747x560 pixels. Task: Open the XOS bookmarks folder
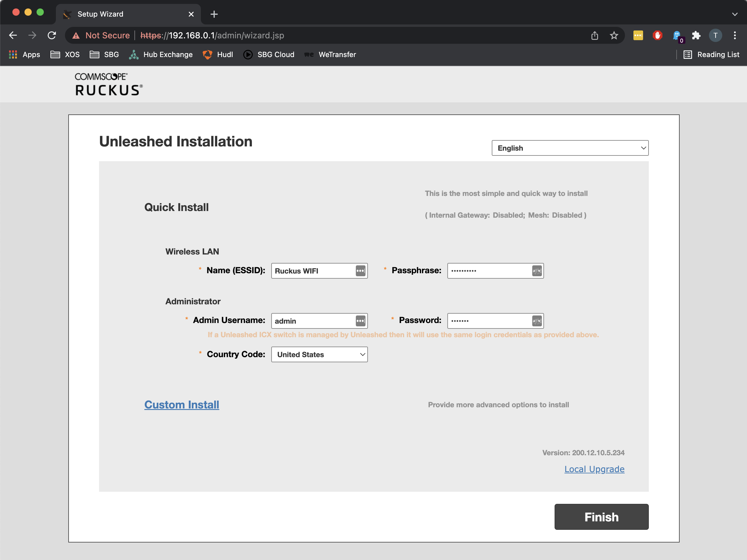pos(65,55)
